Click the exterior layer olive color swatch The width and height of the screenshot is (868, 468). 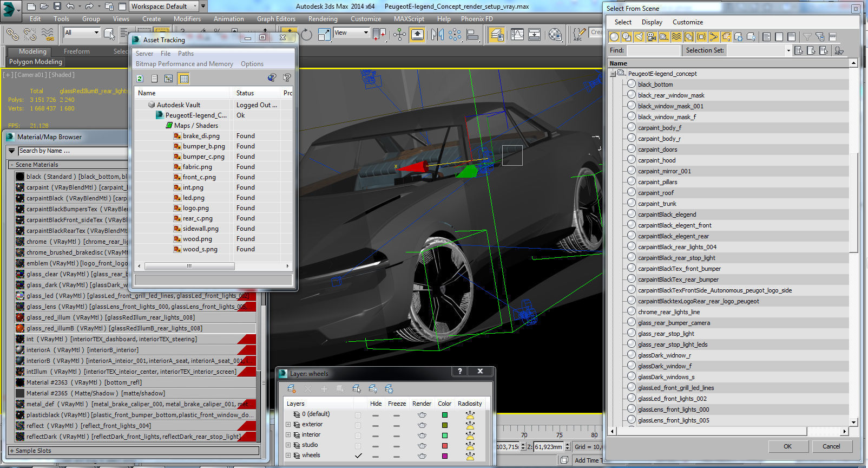445,425
